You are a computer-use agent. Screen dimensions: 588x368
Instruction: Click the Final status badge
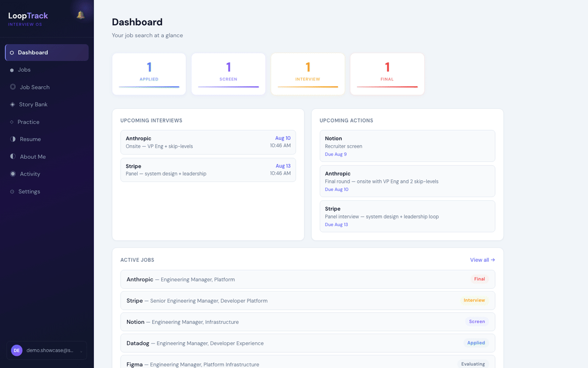click(479, 279)
